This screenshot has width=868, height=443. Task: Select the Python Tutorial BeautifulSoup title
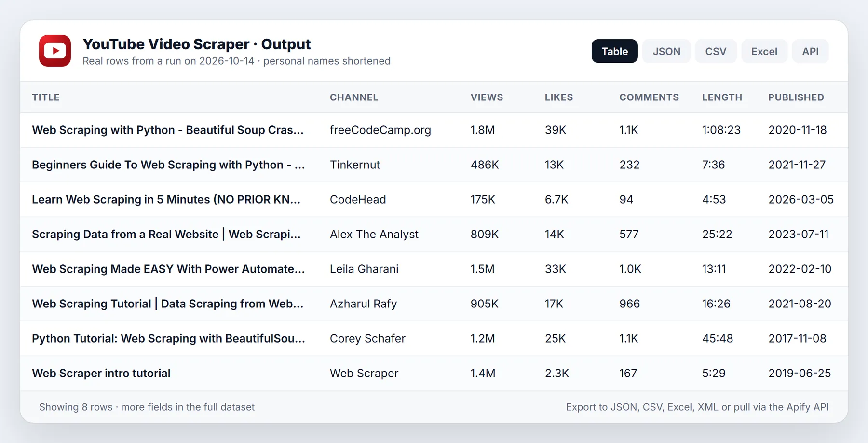pyautogui.click(x=168, y=339)
